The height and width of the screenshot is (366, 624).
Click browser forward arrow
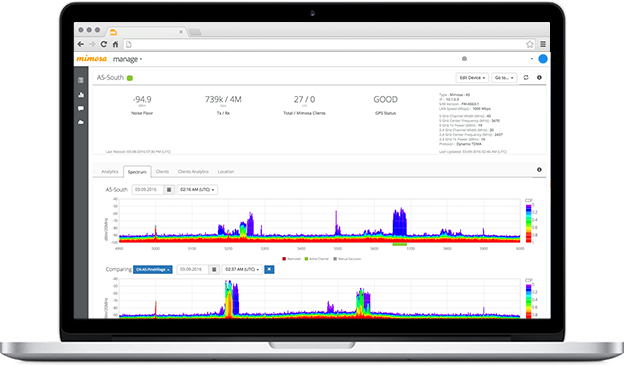click(x=92, y=44)
